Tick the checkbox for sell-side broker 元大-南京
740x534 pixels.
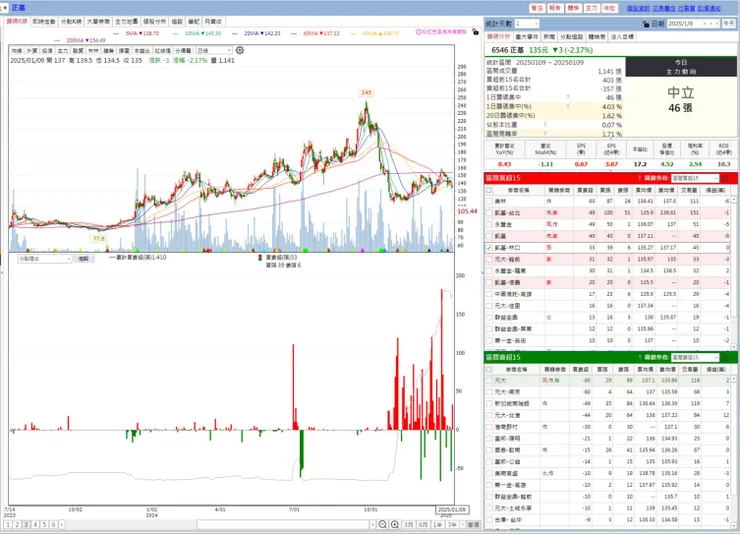pos(489,392)
